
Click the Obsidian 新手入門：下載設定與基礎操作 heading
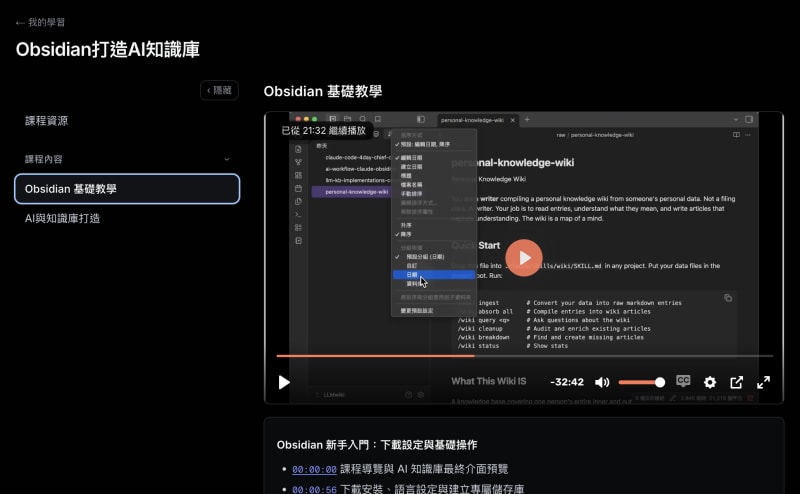(x=377, y=445)
